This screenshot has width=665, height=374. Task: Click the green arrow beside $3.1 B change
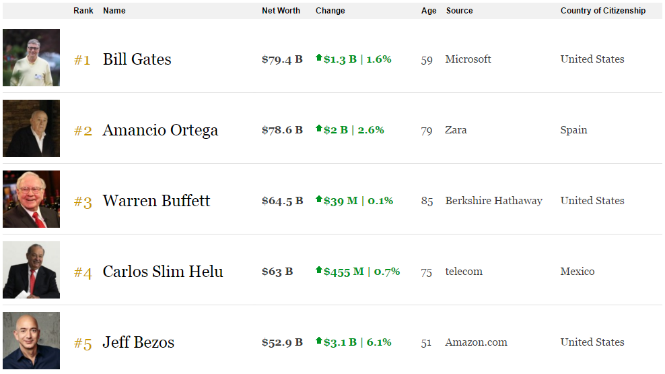click(x=319, y=341)
